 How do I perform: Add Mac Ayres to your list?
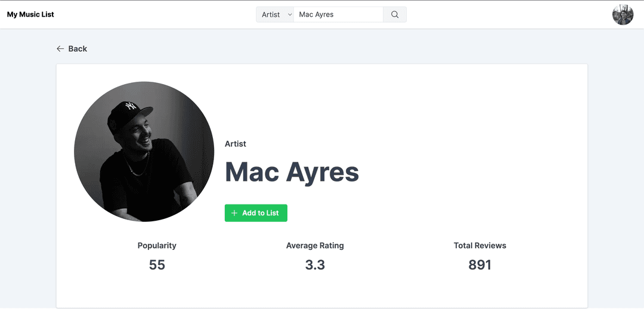pos(256,213)
